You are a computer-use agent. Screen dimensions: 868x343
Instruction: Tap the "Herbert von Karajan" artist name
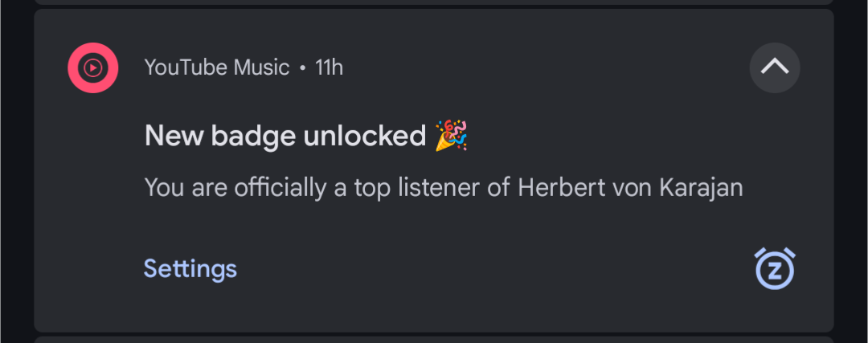[x=630, y=188]
